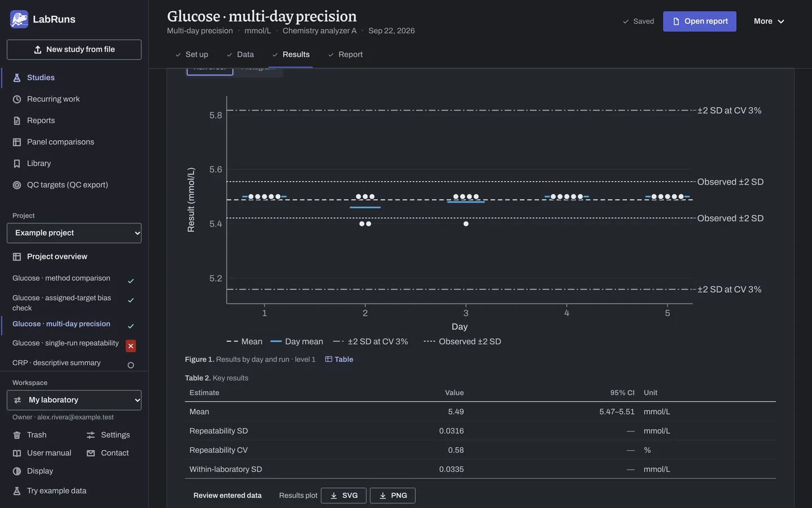Switch to the Set up tab
The width and height of the screenshot is (812, 508).
pyautogui.click(x=192, y=54)
